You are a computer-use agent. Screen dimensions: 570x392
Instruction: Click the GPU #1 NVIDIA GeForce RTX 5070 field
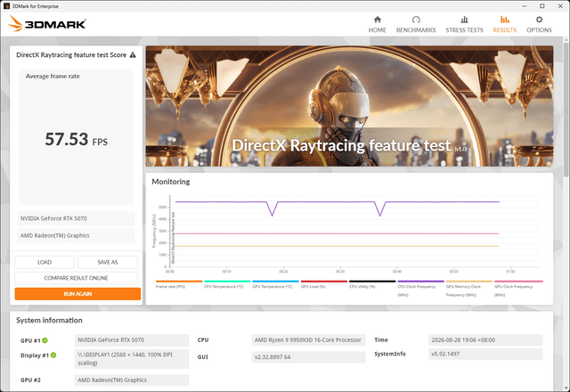[132, 340]
